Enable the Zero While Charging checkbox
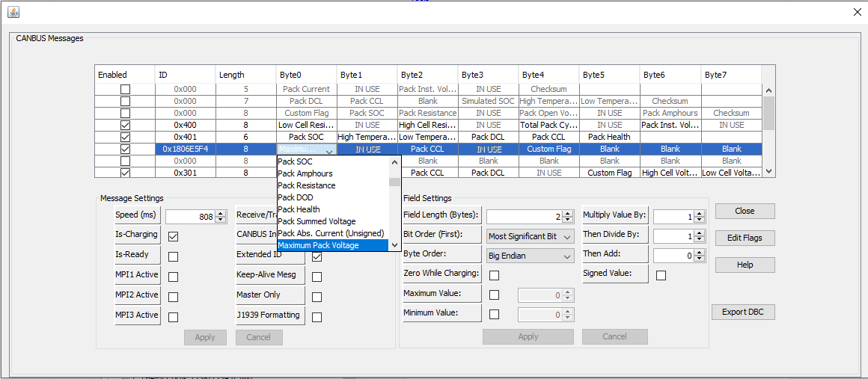Screen dimensions: 868x379 coord(494,275)
